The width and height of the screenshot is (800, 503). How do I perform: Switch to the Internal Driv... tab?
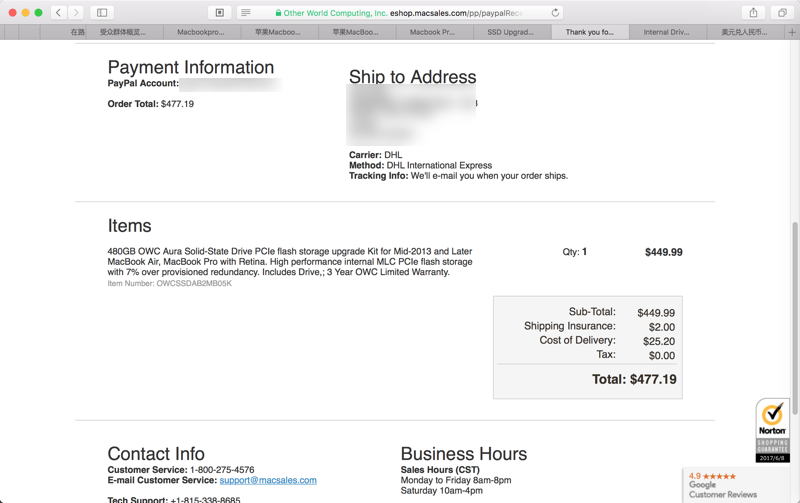coord(666,32)
